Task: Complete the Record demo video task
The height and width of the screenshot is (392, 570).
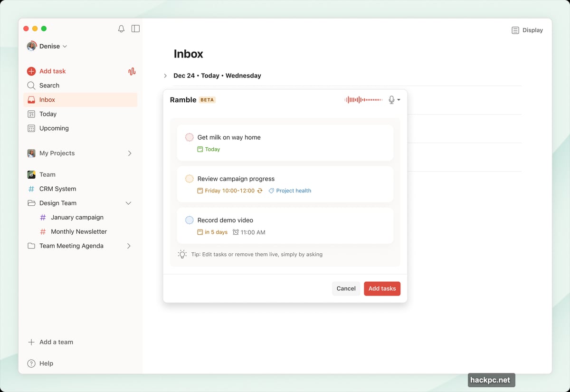Action: pos(189,220)
